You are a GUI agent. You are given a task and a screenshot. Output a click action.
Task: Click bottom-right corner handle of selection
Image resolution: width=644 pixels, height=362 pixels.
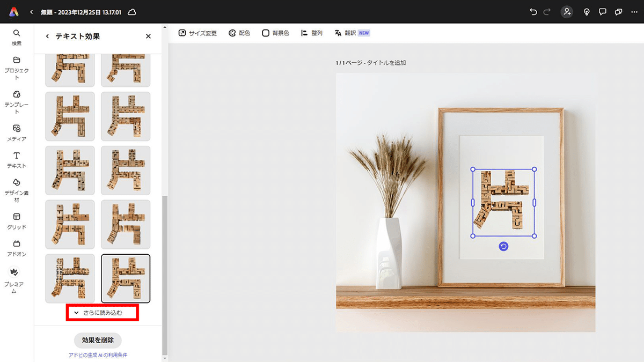coord(534,236)
